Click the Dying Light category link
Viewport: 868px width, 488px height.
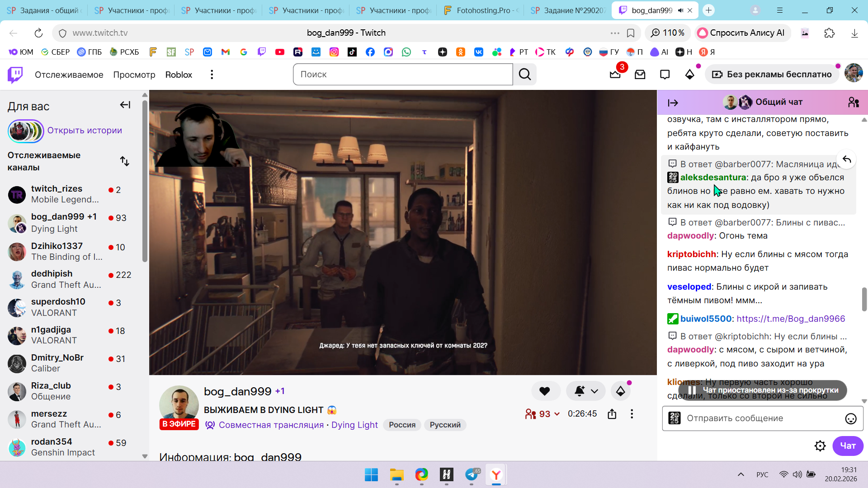click(354, 425)
